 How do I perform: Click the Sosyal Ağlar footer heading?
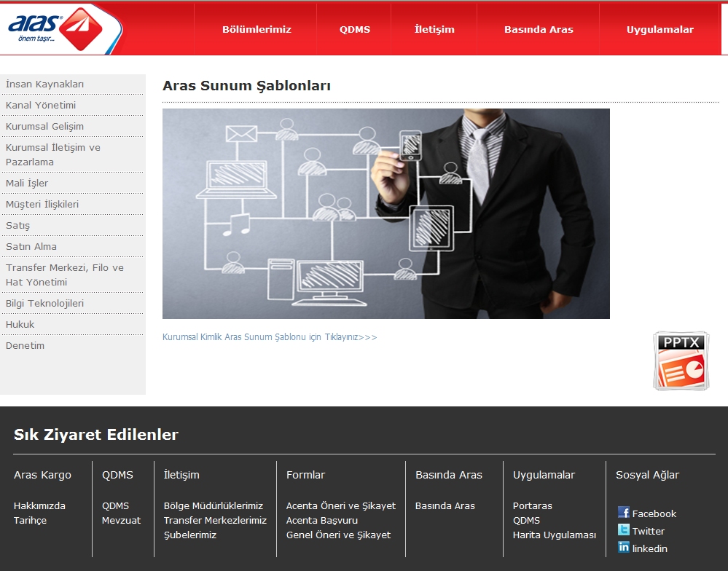tap(647, 475)
